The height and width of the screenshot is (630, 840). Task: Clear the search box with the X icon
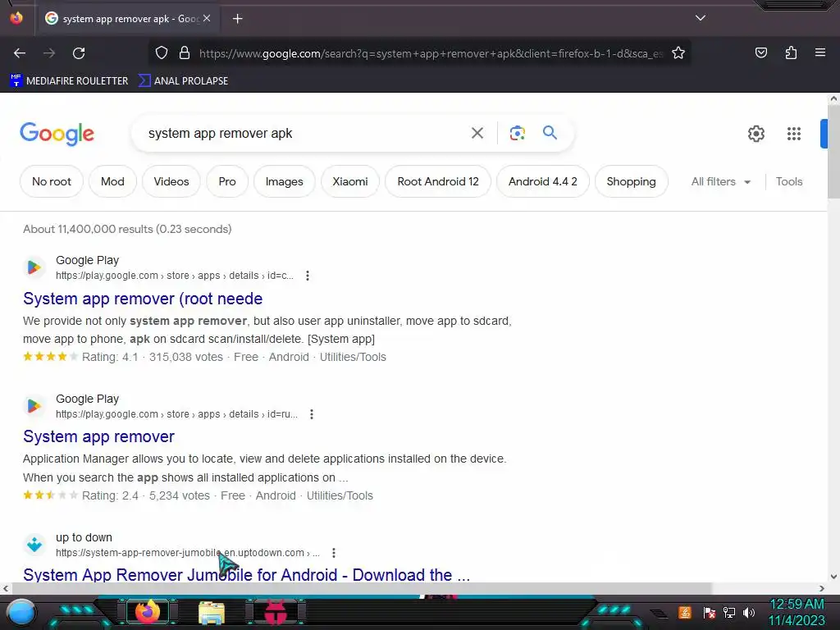point(477,133)
